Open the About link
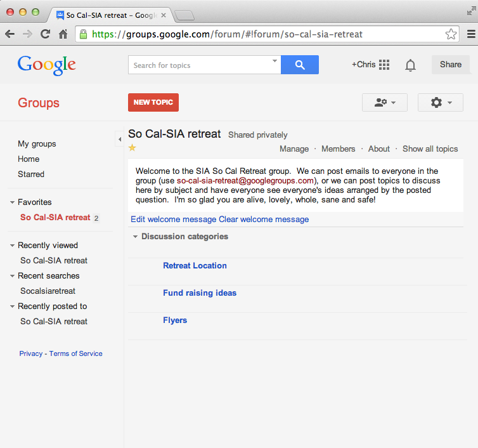The width and height of the screenshot is (478, 448). click(379, 149)
